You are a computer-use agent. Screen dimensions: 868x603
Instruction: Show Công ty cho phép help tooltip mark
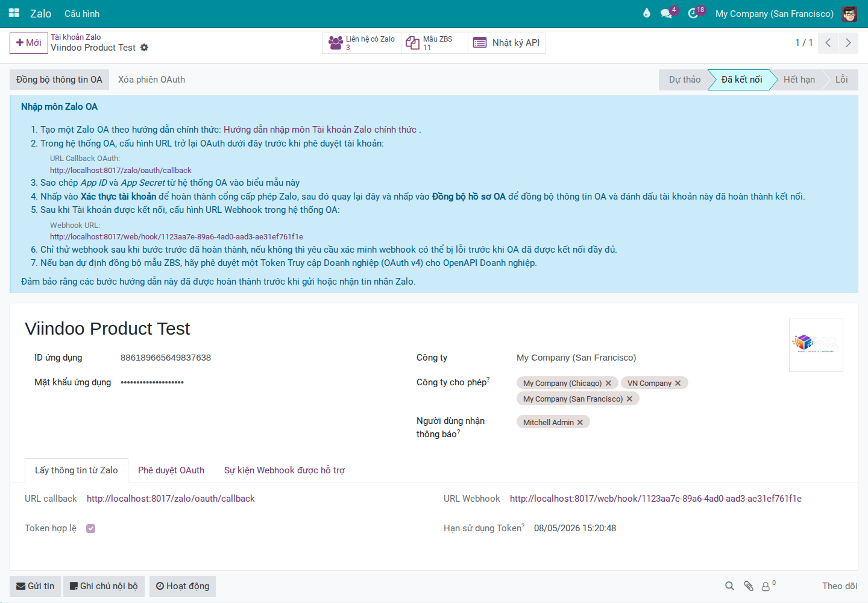[x=488, y=379]
